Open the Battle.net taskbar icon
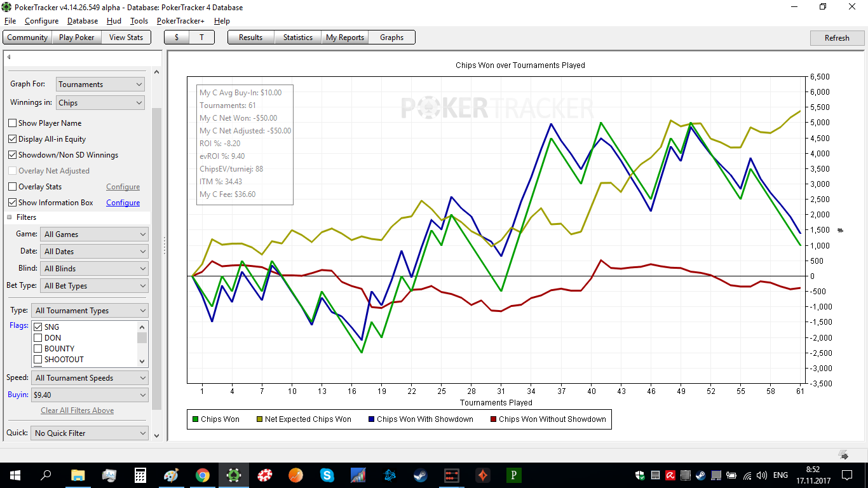 tap(390, 475)
